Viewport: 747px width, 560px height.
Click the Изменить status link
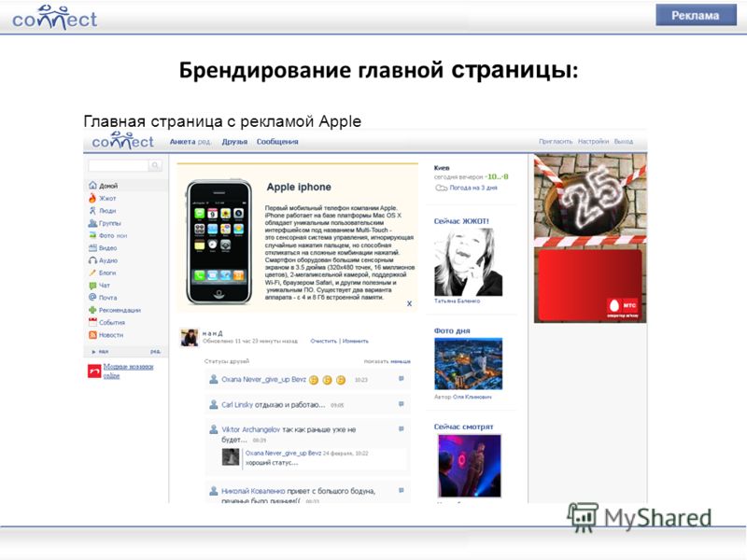[356, 341]
